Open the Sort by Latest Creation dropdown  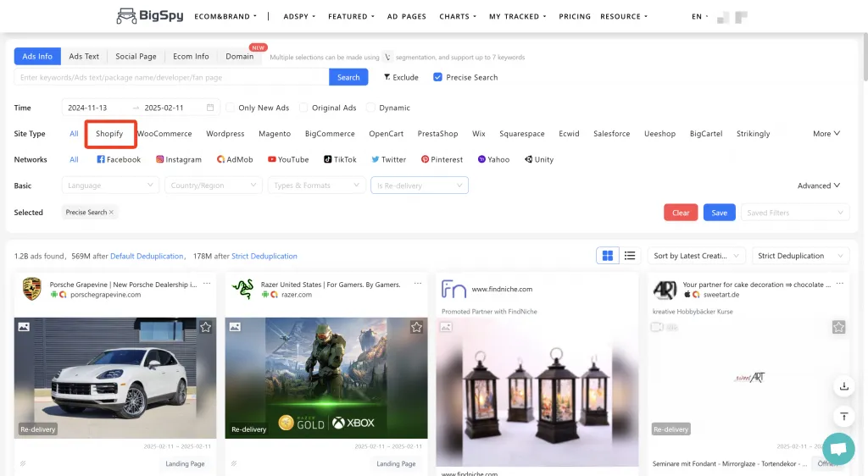[696, 256]
